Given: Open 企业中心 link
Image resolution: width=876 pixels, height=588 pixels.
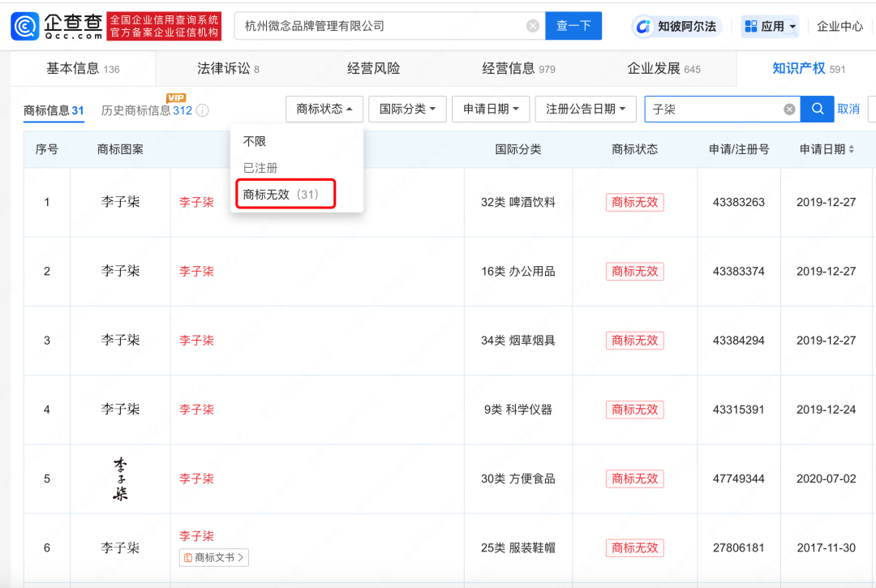Looking at the screenshot, I should (839, 26).
